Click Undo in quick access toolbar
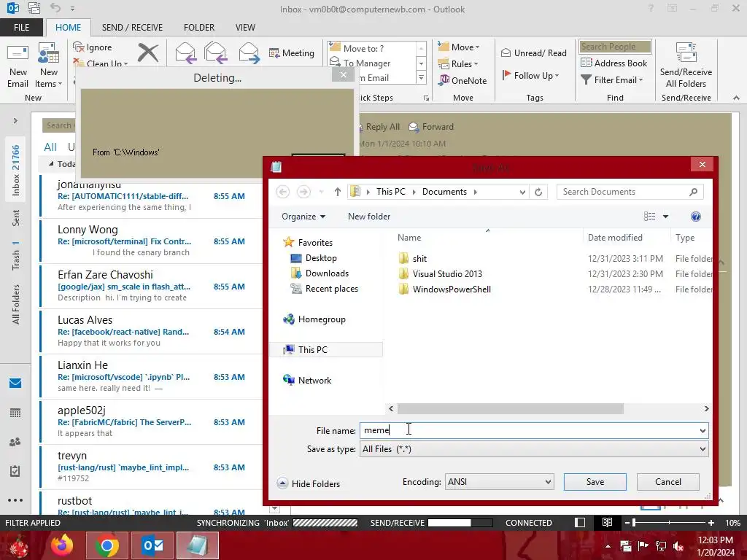 point(55,7)
